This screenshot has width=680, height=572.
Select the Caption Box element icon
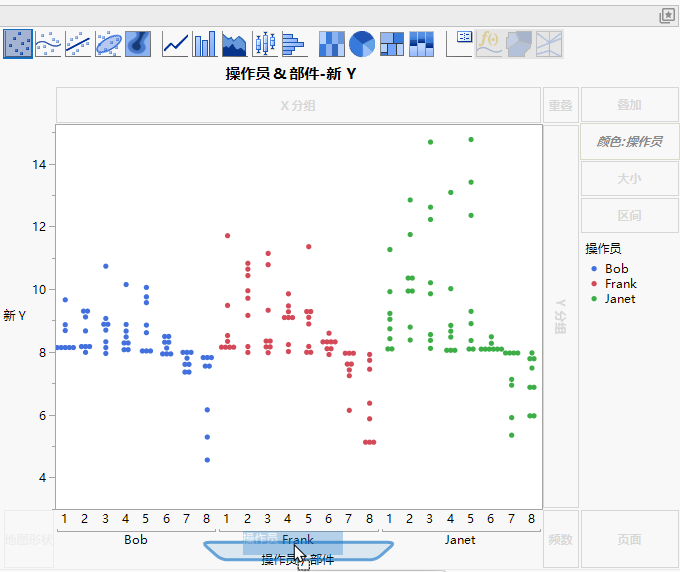[x=459, y=44]
